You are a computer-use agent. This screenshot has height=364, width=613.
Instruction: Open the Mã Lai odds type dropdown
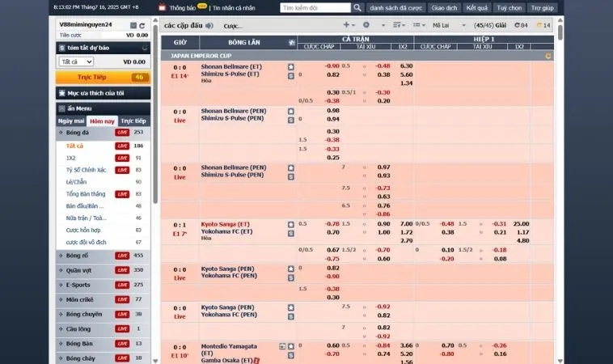click(449, 25)
